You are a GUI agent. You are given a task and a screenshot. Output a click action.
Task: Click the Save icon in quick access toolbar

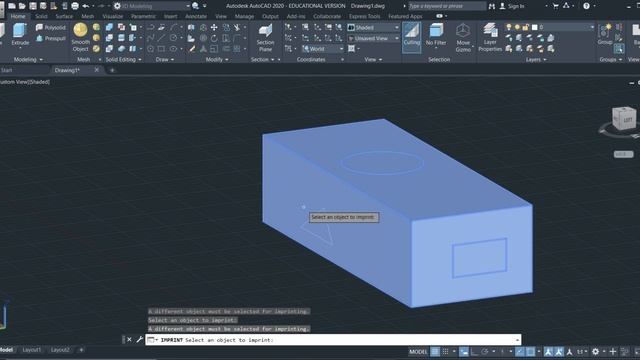(33, 6)
